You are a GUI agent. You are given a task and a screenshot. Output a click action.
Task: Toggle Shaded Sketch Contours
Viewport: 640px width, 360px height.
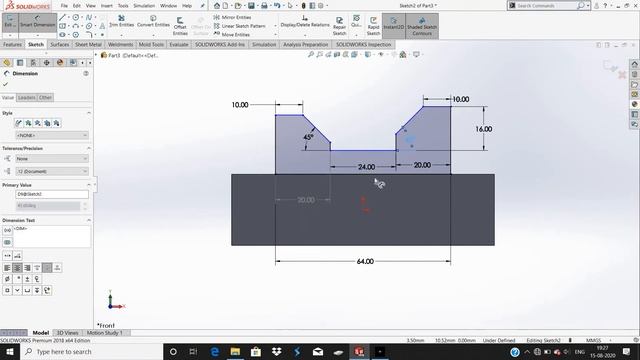[422, 26]
